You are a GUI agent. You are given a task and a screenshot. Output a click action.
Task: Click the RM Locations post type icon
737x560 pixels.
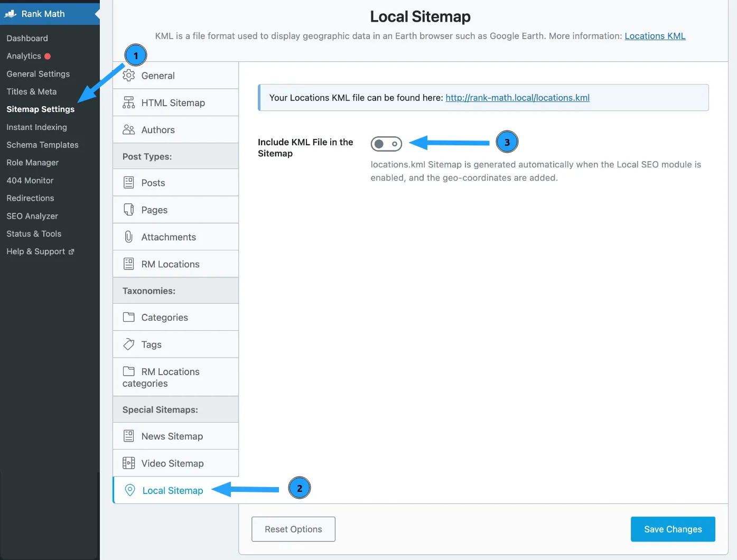click(128, 264)
